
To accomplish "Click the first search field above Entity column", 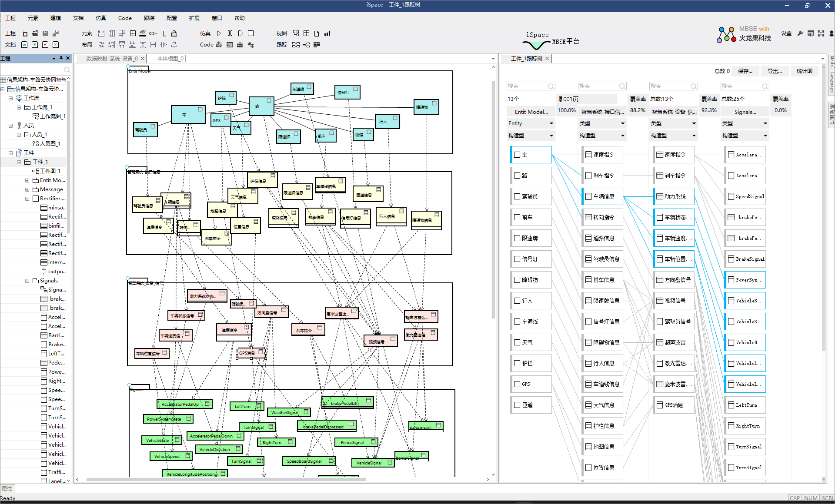I will [531, 86].
